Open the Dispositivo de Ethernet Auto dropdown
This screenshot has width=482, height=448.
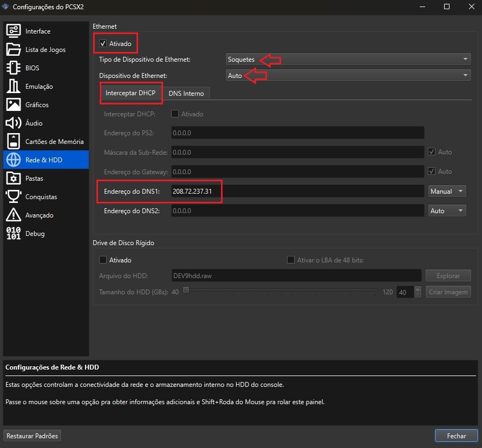point(348,76)
